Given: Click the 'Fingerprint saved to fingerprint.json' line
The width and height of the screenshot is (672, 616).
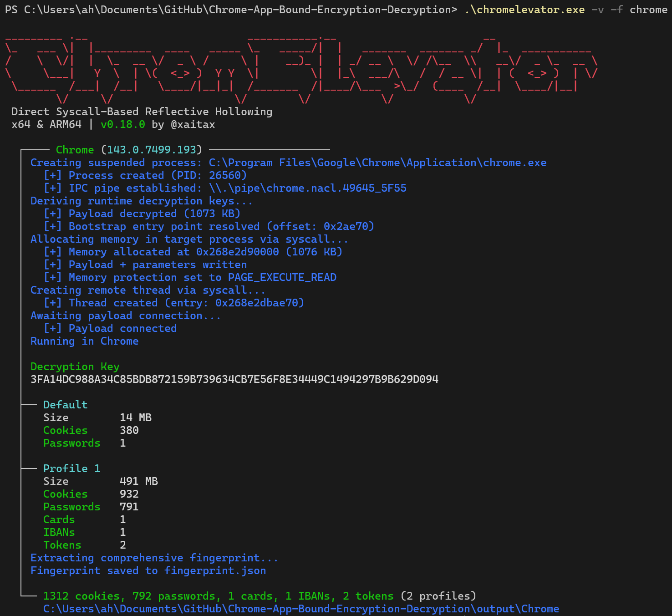Looking at the screenshot, I should [148, 570].
